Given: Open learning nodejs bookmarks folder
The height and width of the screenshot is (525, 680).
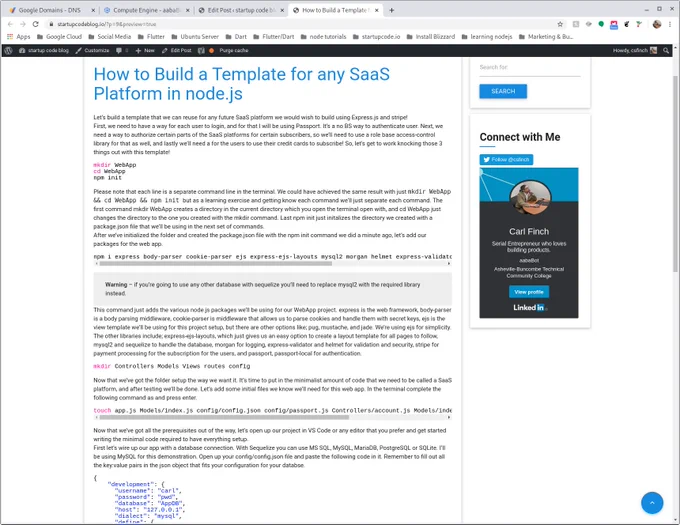Looking at the screenshot, I should click(487, 37).
